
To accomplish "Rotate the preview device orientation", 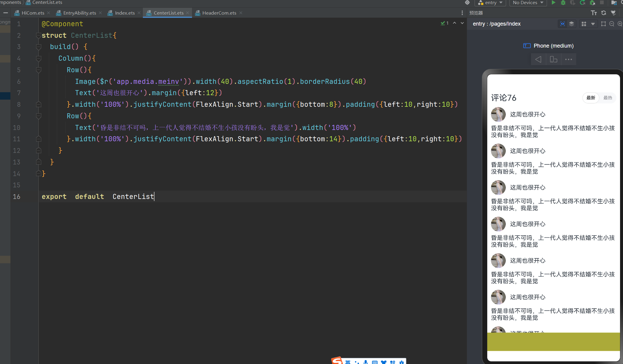I will (x=553, y=59).
